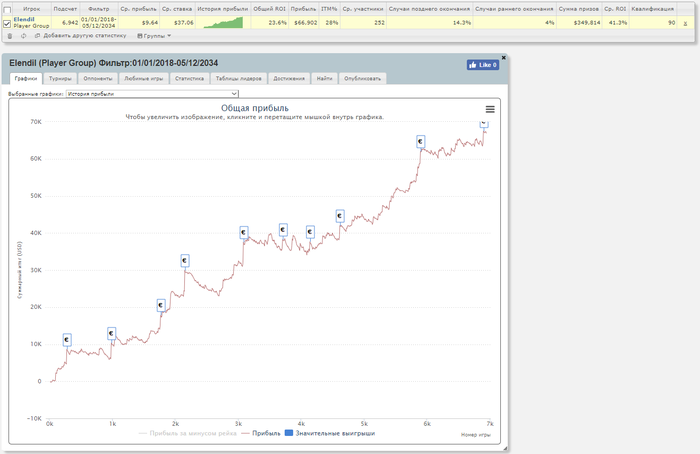Open the Оппоненты tab
The height and width of the screenshot is (454, 700).
98,79
